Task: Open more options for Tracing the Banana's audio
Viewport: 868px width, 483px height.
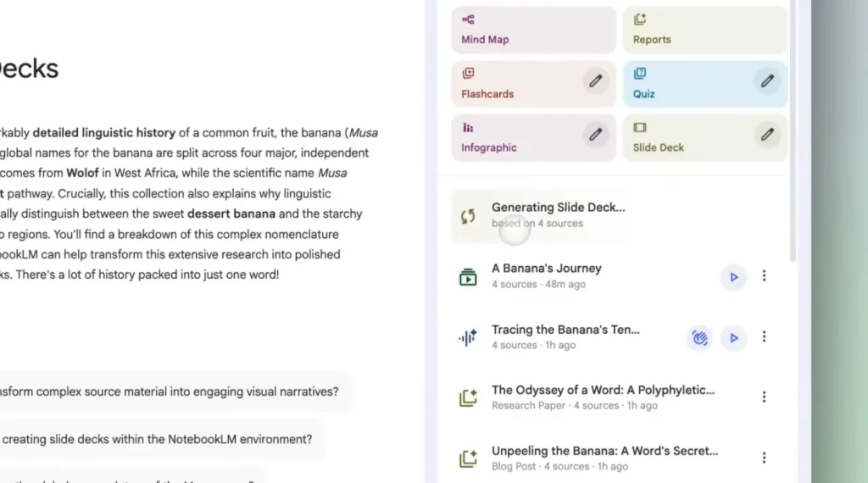Action: (x=765, y=337)
